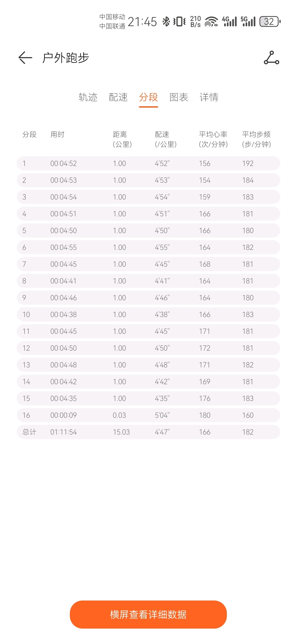Select segment 16 row with 0.03 distance
The width and height of the screenshot is (297, 644).
[x=148, y=415]
